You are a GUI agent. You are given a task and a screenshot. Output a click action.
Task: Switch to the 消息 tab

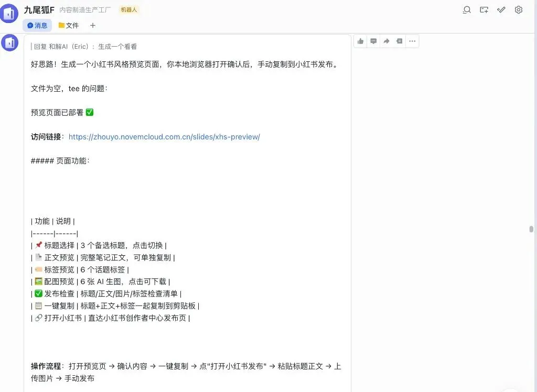coord(37,25)
